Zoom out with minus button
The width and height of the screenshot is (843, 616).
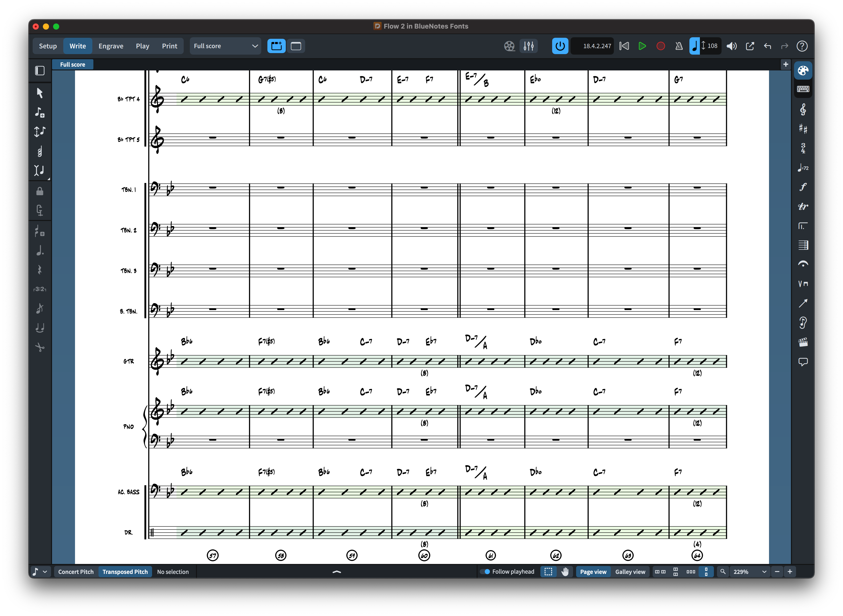(x=777, y=572)
